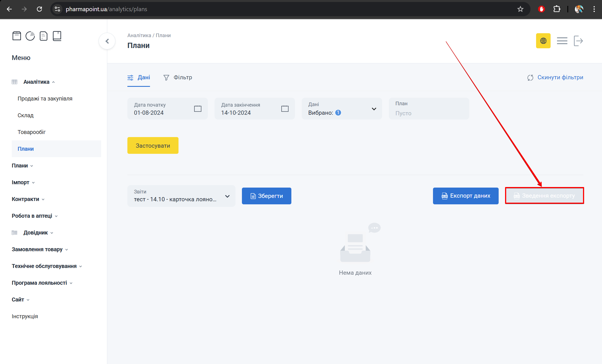
Task: Open the book icon in the sidebar header
Action: 57,36
